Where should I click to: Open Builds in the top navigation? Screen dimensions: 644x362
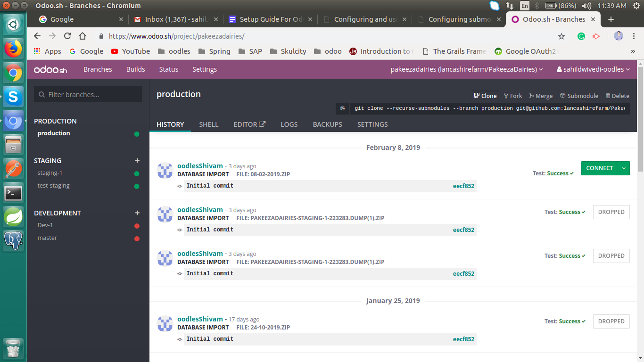point(135,69)
